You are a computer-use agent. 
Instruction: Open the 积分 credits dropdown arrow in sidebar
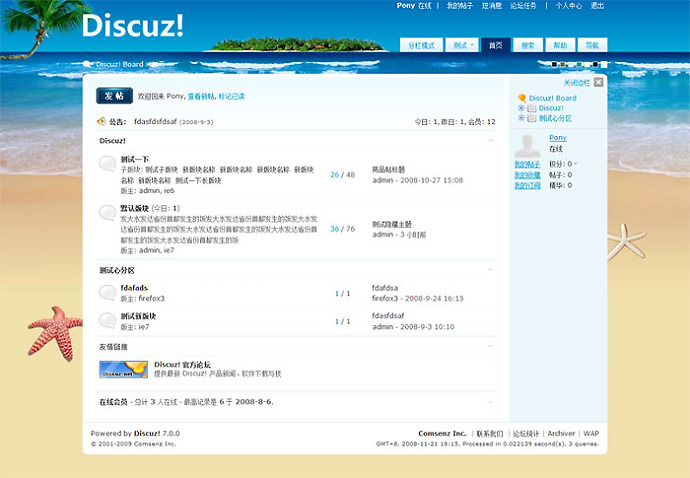click(x=576, y=164)
